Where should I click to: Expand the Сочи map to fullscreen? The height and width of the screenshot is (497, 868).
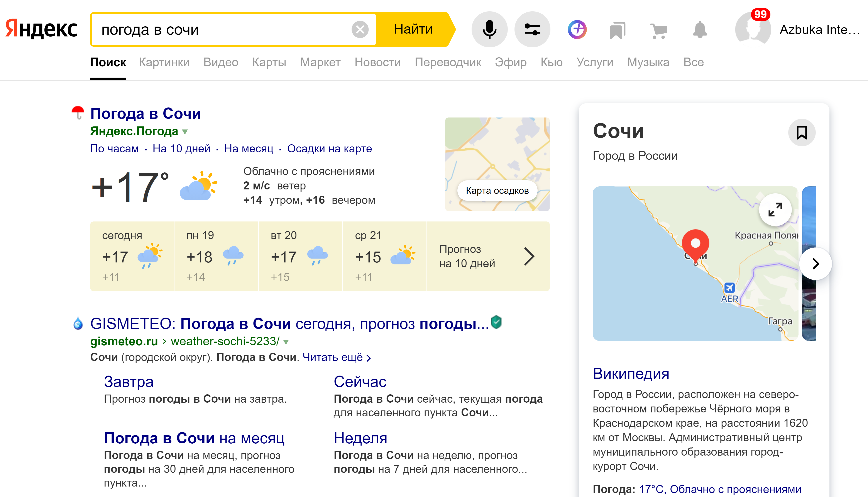(x=775, y=209)
